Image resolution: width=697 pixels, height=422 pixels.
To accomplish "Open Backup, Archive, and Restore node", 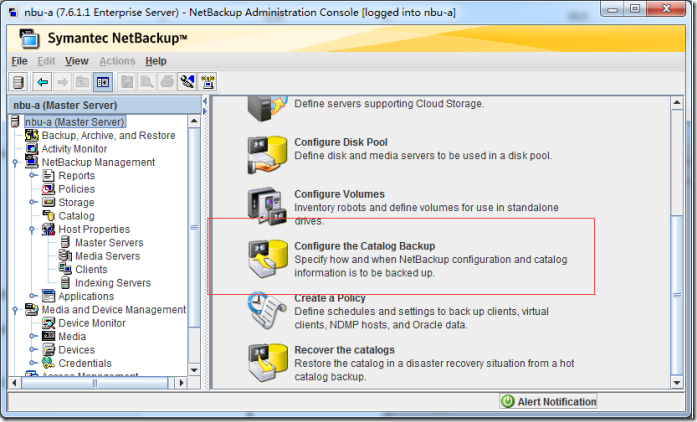I will (x=108, y=135).
